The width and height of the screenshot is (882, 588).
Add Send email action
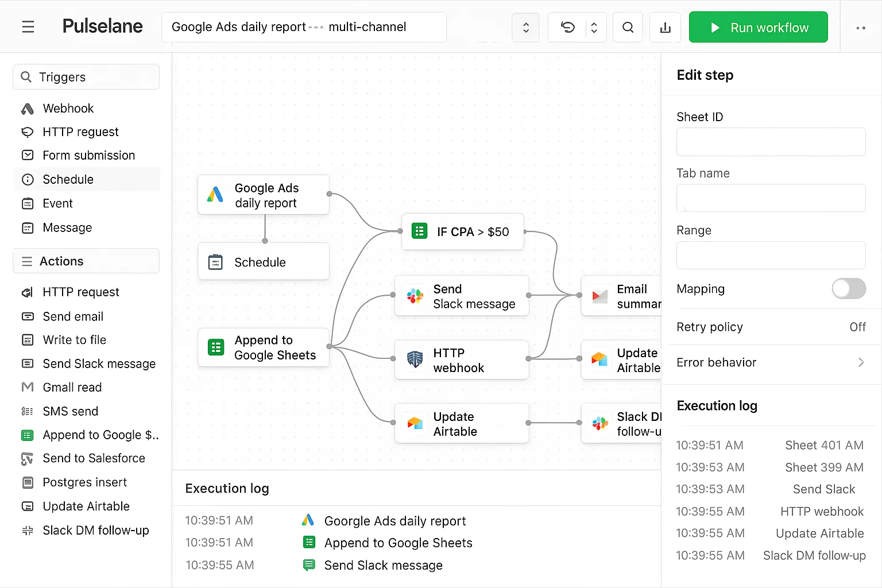click(86, 316)
